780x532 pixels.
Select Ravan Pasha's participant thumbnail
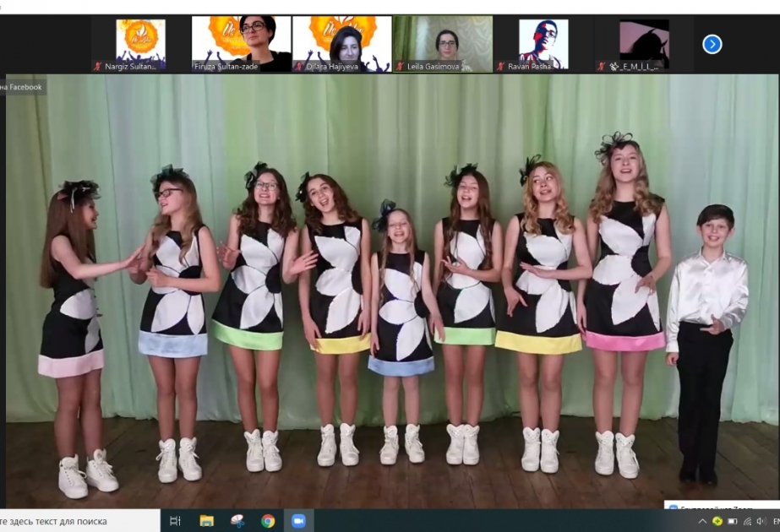[543, 44]
